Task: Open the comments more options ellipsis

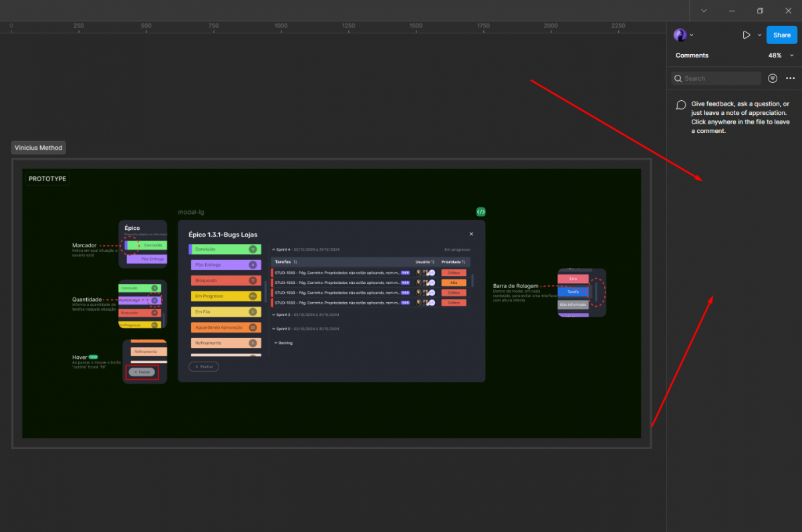Action: click(x=790, y=78)
